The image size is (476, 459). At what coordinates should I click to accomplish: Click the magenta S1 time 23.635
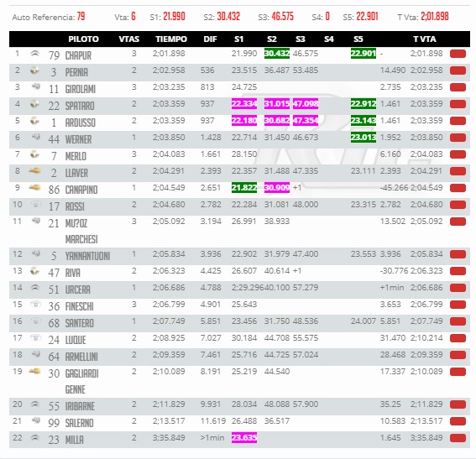pos(244,437)
